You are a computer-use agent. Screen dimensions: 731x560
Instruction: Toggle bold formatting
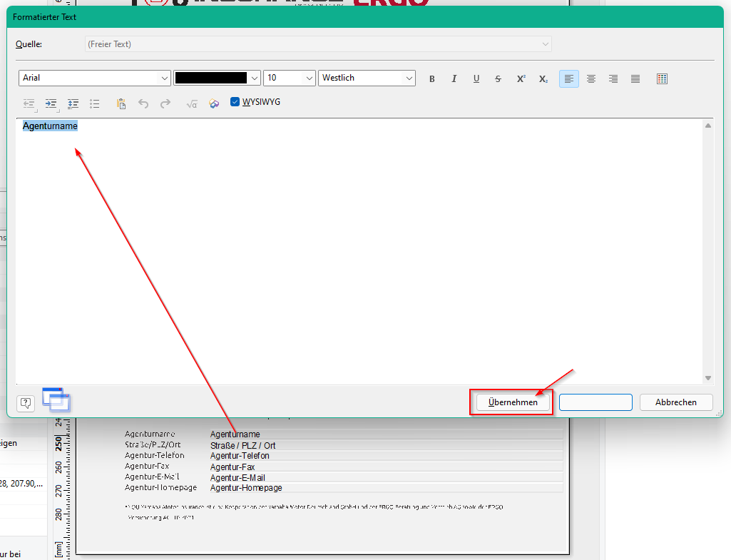[431, 78]
